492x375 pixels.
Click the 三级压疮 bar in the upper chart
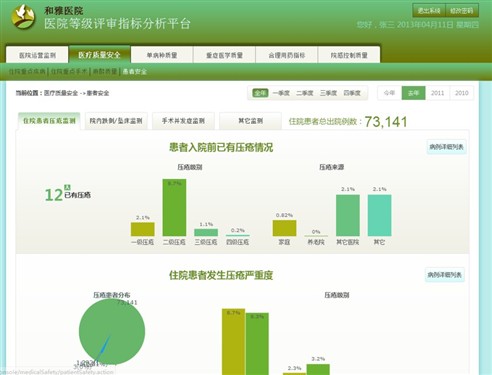(206, 232)
